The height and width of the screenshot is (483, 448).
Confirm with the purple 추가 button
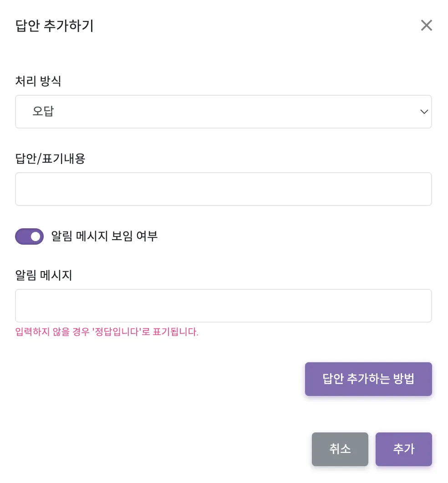(403, 449)
